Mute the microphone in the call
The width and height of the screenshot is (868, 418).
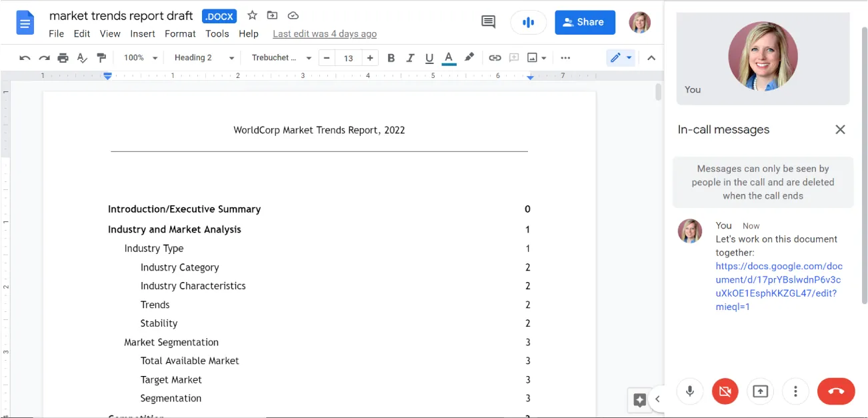coord(690,391)
